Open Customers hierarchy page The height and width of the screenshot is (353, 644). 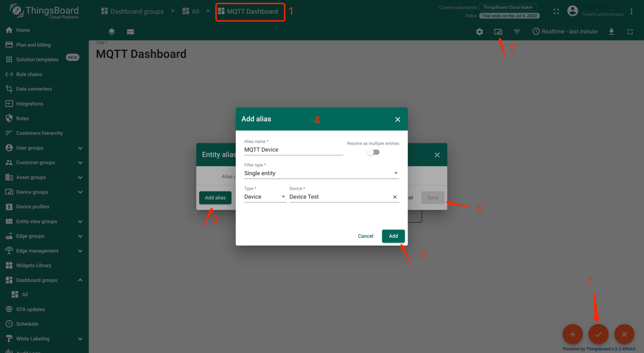coord(44,133)
